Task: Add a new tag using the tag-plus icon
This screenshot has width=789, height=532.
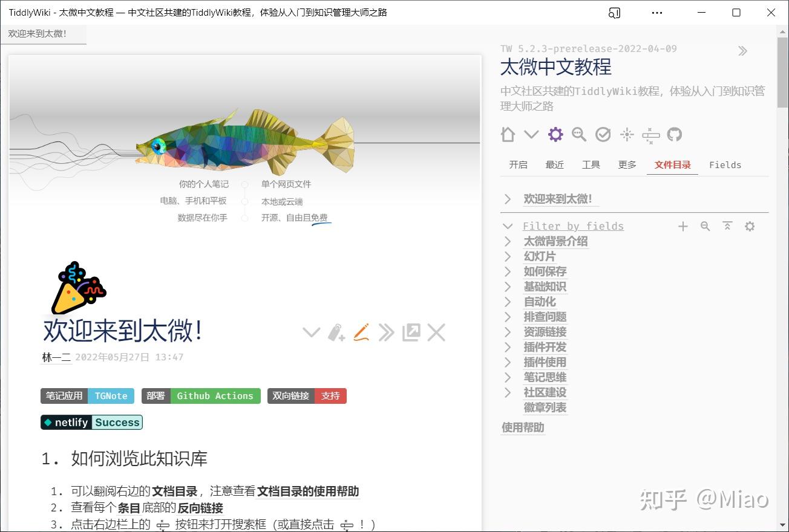Action: (336, 332)
